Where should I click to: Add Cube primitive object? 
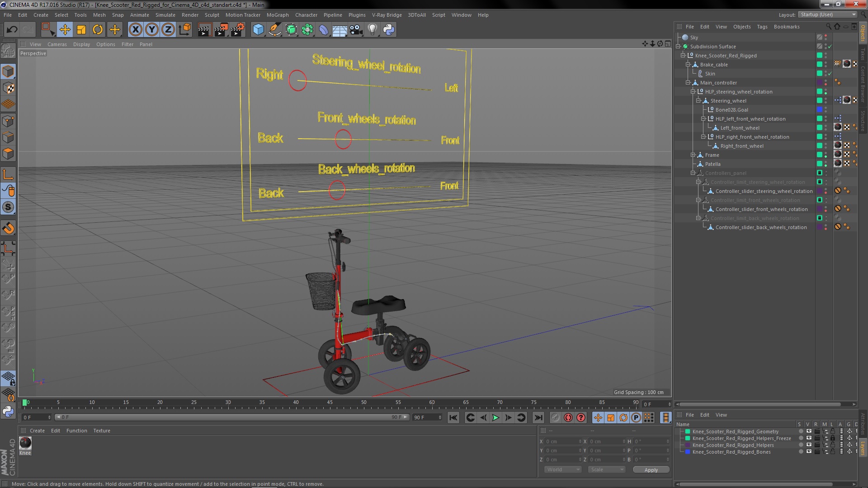tap(258, 30)
